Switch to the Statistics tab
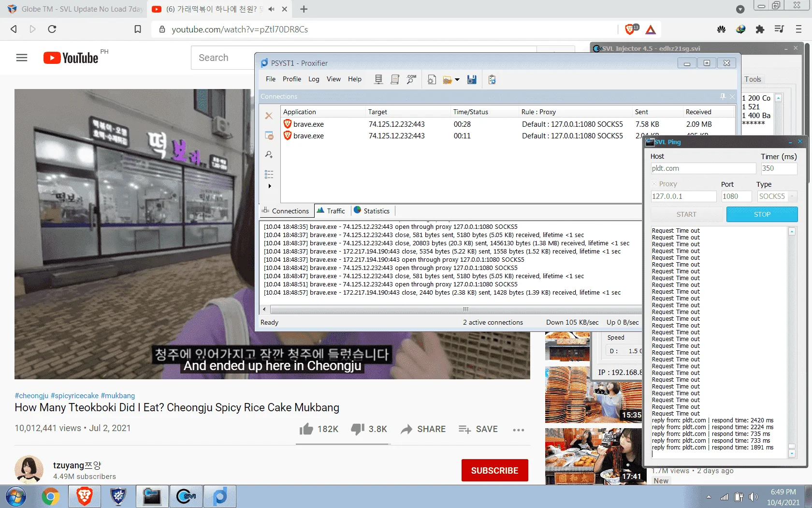Viewport: 812px width, 508px height. [372, 211]
